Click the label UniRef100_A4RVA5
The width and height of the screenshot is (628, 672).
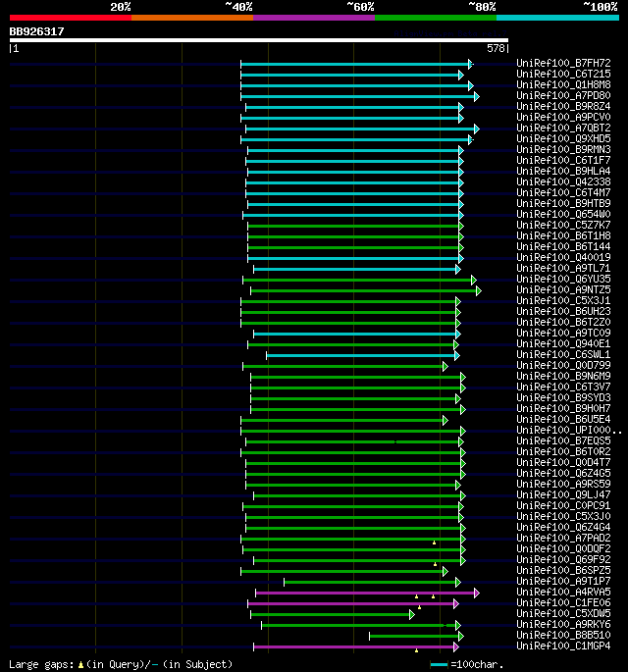[563, 592]
